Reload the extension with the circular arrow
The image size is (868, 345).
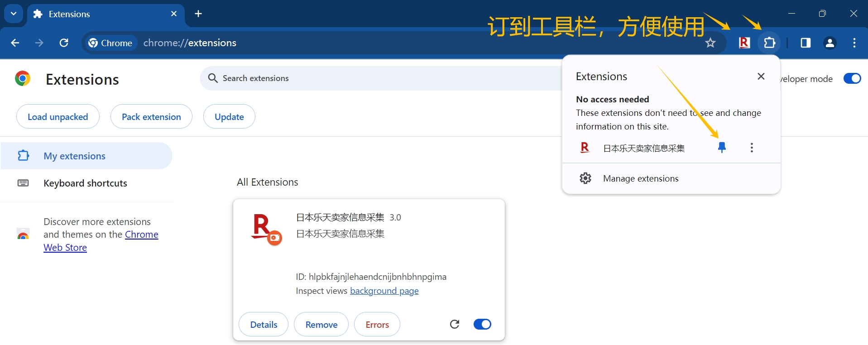click(455, 324)
